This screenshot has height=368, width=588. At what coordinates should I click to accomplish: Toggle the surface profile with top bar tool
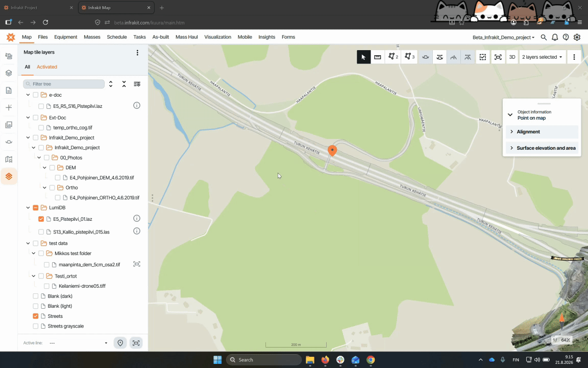(x=468, y=57)
